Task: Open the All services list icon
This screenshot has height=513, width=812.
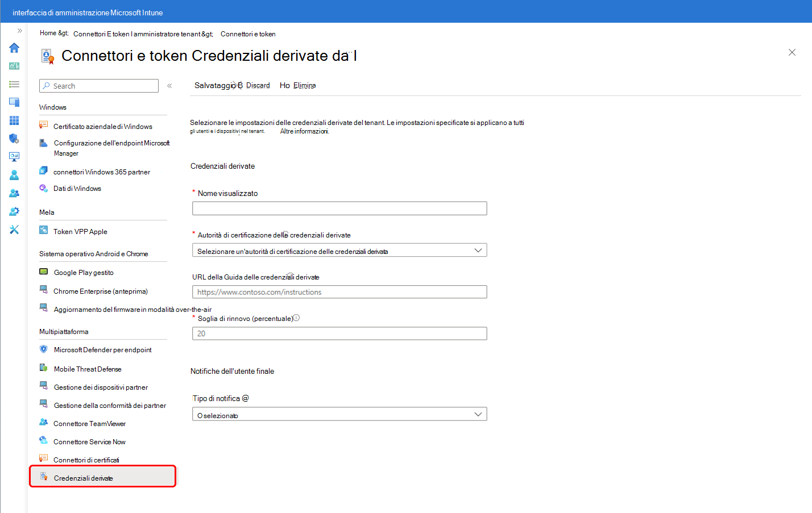Action: [x=14, y=84]
